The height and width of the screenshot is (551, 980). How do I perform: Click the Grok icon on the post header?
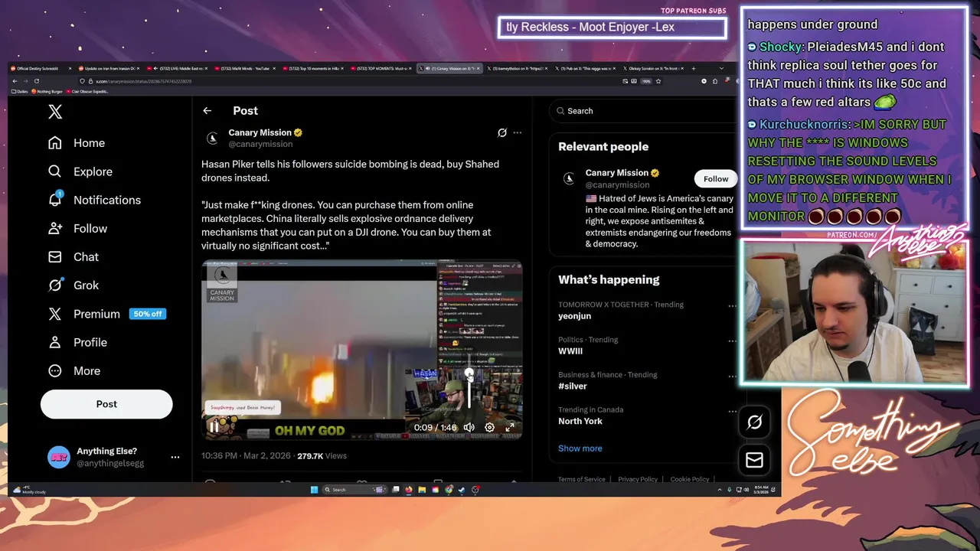coord(501,132)
